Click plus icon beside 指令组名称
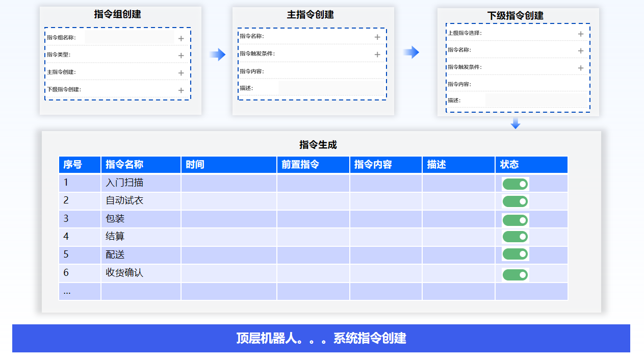 pyautogui.click(x=181, y=38)
